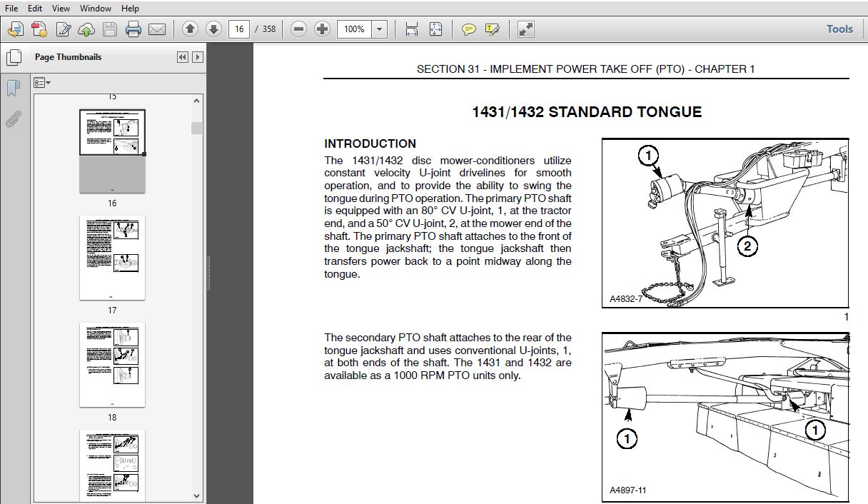This screenshot has height=504, width=868.
Task: Open the File menu
Action: pyautogui.click(x=11, y=9)
